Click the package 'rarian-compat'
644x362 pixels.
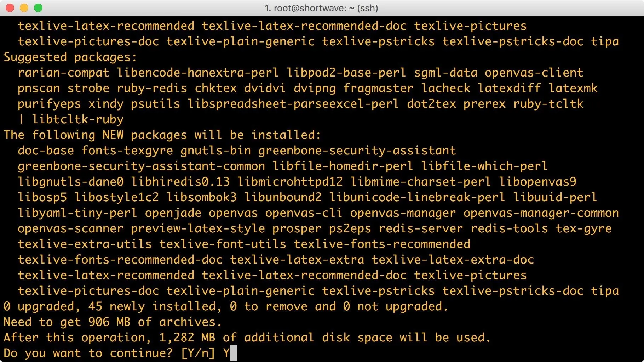click(63, 73)
